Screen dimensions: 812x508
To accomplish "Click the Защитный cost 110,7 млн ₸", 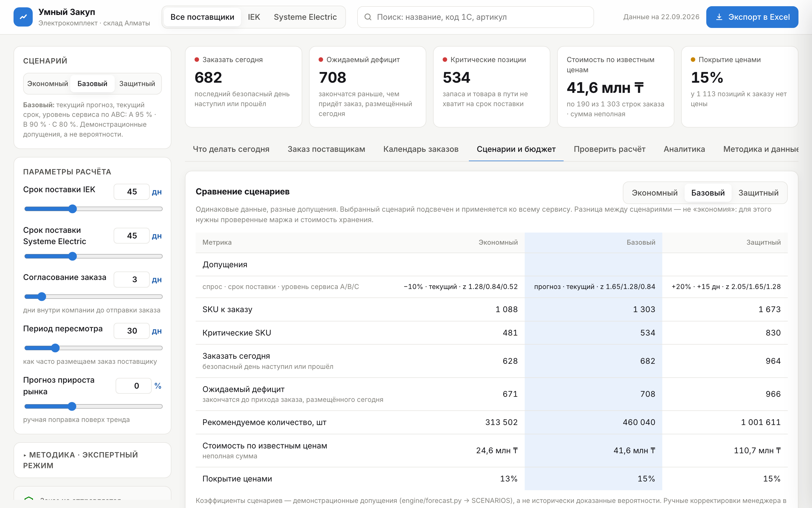I will point(757,450).
